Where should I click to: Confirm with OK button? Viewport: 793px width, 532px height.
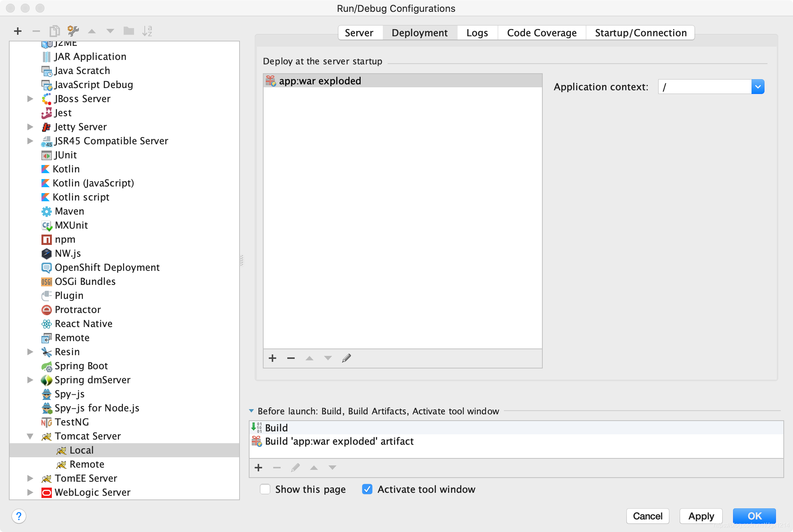(x=754, y=516)
